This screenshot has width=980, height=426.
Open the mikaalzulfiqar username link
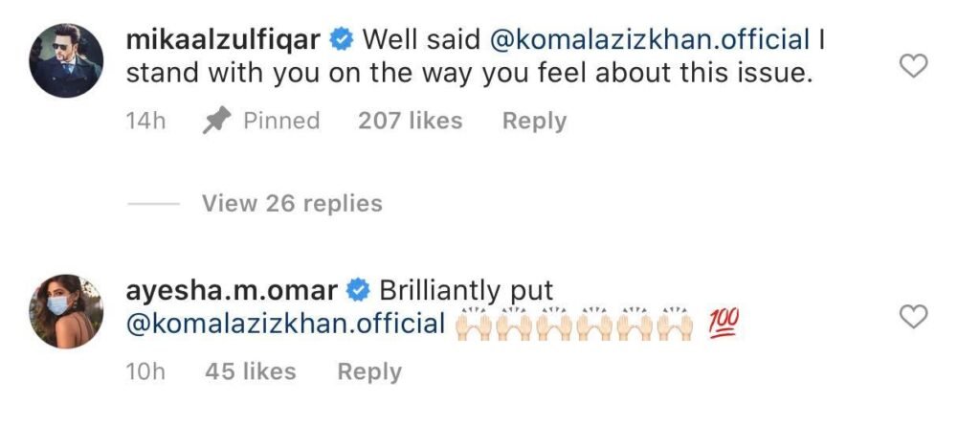[x=224, y=40]
